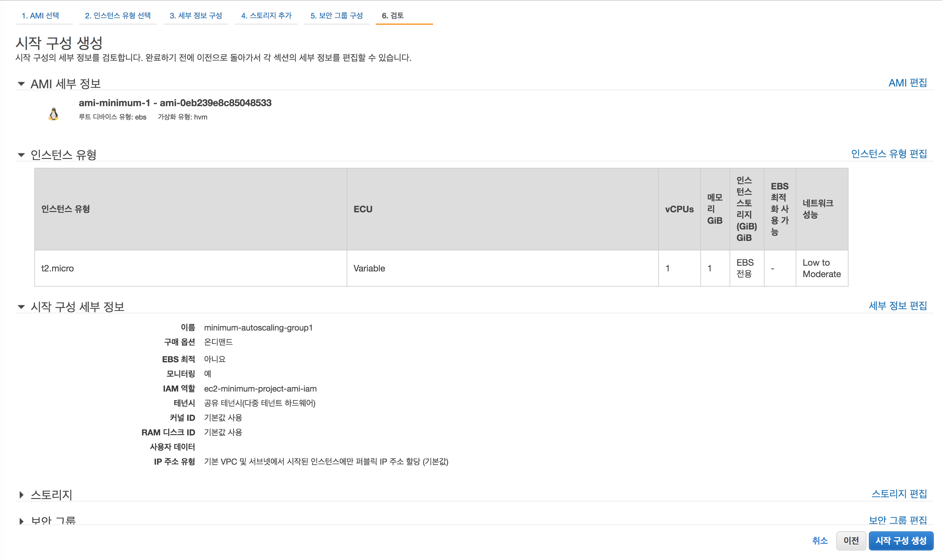Open the 5. 보안 그룹 구성 tab
942x560 pixels.
(336, 16)
